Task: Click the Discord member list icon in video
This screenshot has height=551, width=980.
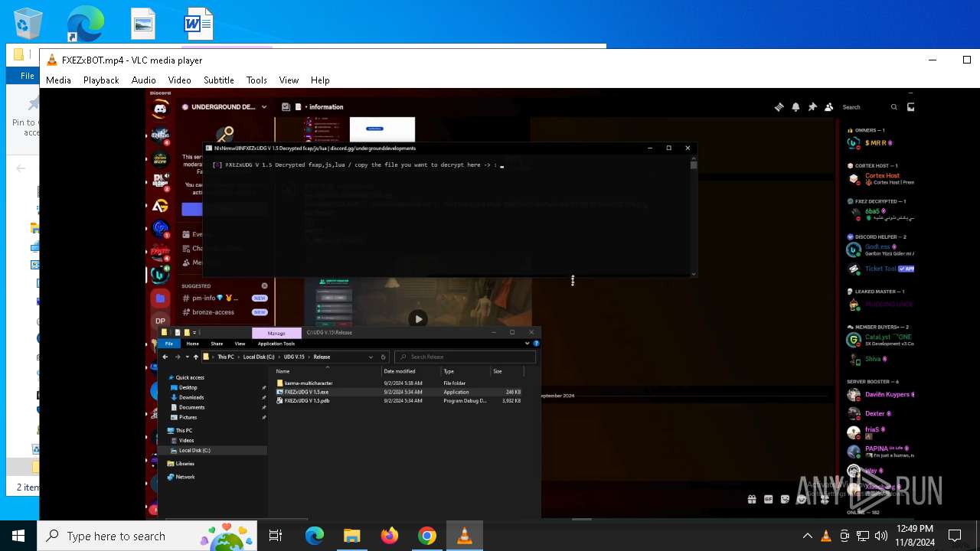Action: [x=828, y=107]
